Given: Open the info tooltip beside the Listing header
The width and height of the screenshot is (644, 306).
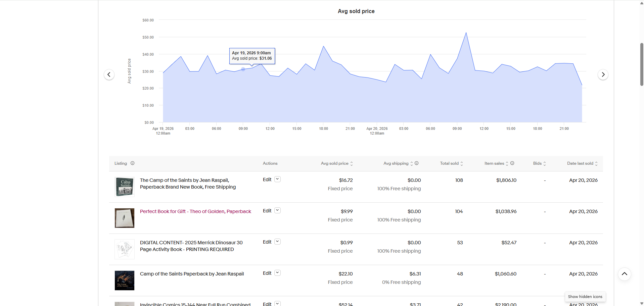Looking at the screenshot, I should 133,163.
